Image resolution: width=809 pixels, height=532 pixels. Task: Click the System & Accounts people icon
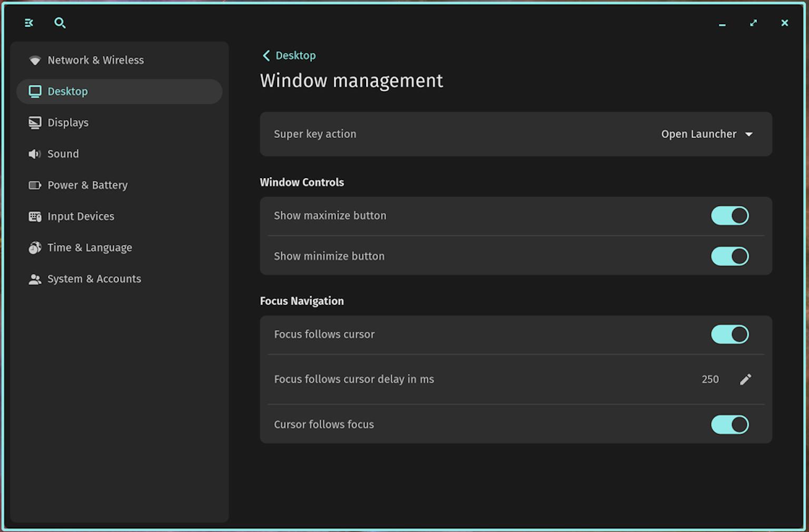pos(35,279)
